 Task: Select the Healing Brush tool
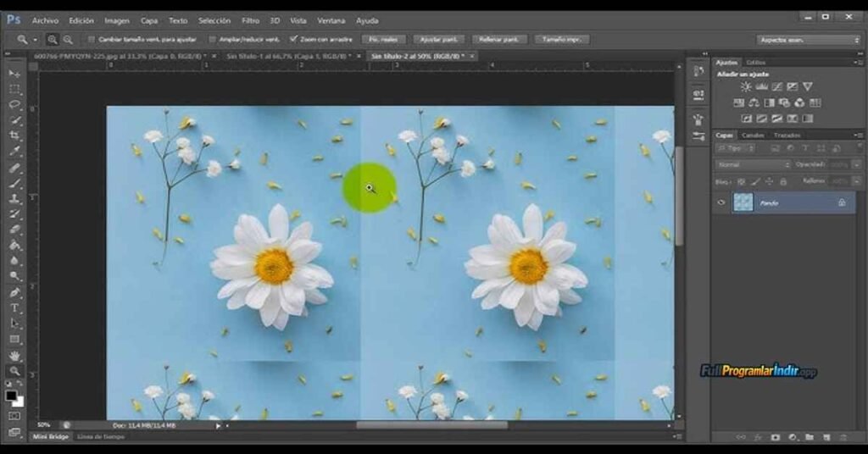(14, 168)
